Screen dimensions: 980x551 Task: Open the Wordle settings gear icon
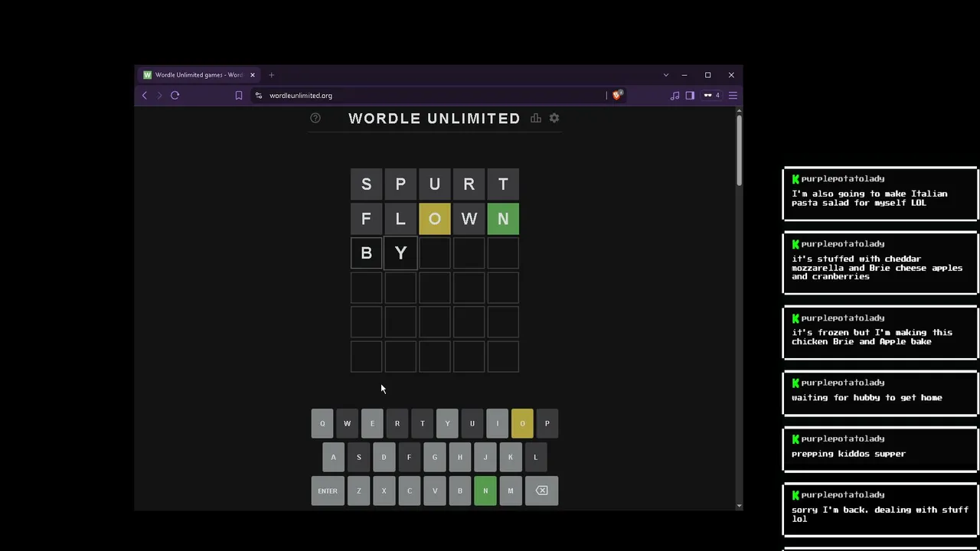tap(554, 118)
